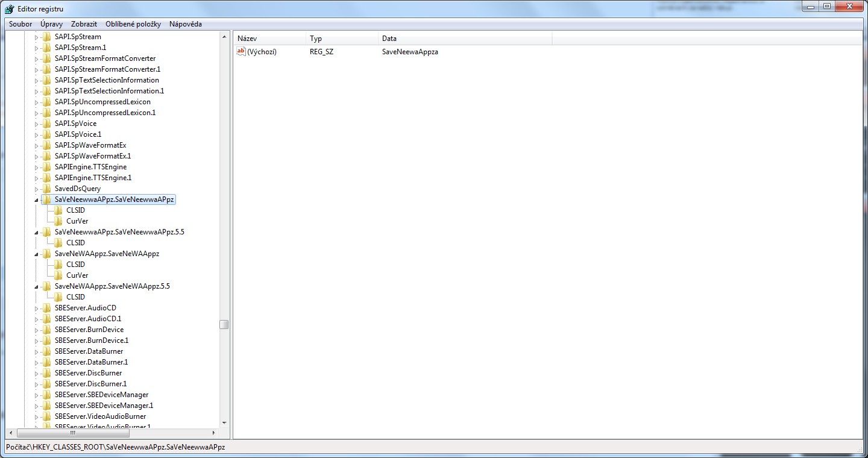Viewport: 868px width, 458px height.
Task: Select CLSID under SaVeNeewwaAPpz.SaVeNeewwaAPpz.5.5
Action: coord(75,243)
